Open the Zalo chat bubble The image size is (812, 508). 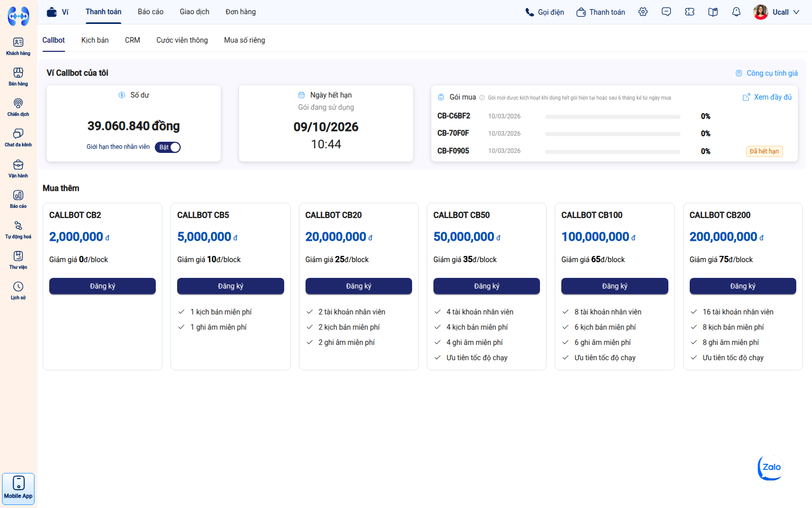point(770,467)
